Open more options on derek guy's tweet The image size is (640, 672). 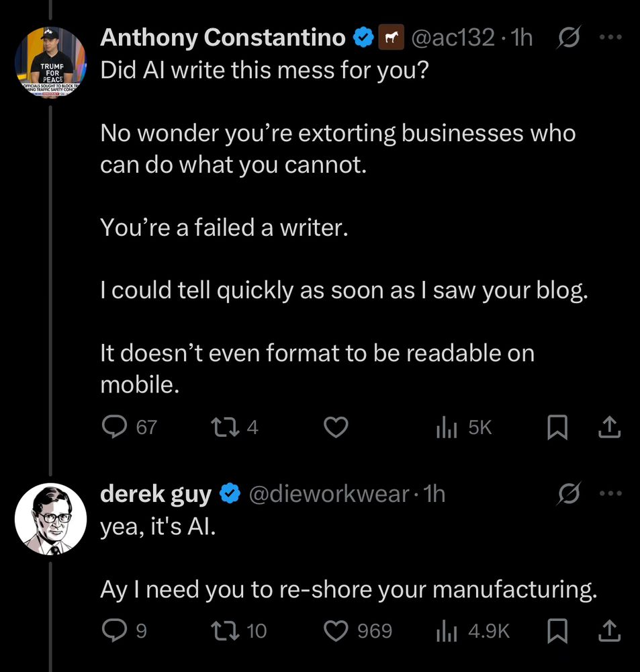[610, 494]
